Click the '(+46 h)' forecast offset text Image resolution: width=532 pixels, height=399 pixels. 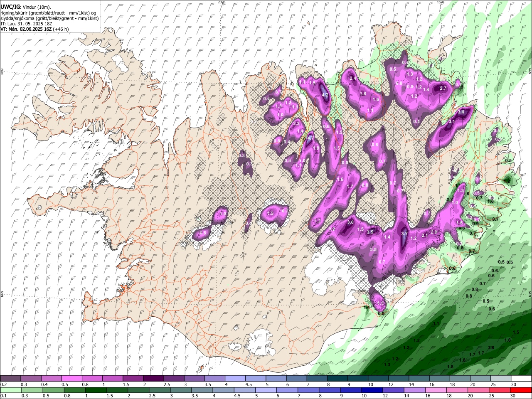[x=61, y=29]
